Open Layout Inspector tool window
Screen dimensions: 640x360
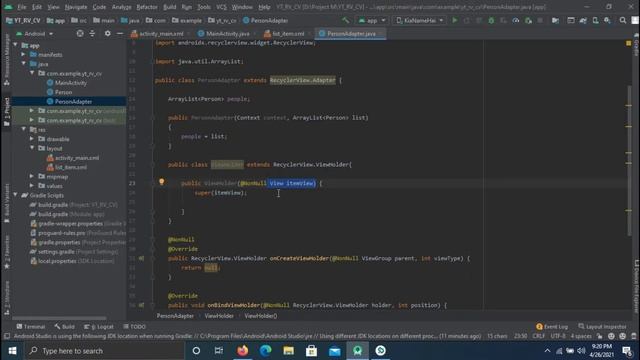(602, 327)
